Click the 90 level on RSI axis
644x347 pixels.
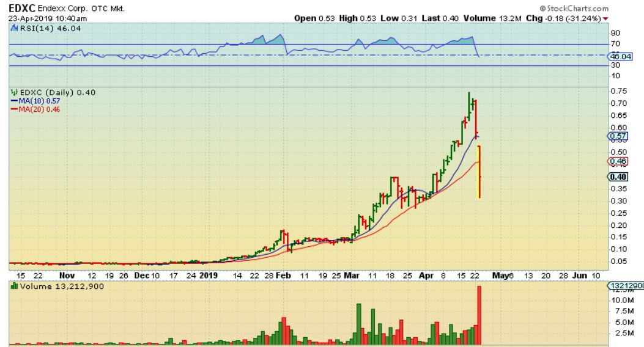pos(616,33)
